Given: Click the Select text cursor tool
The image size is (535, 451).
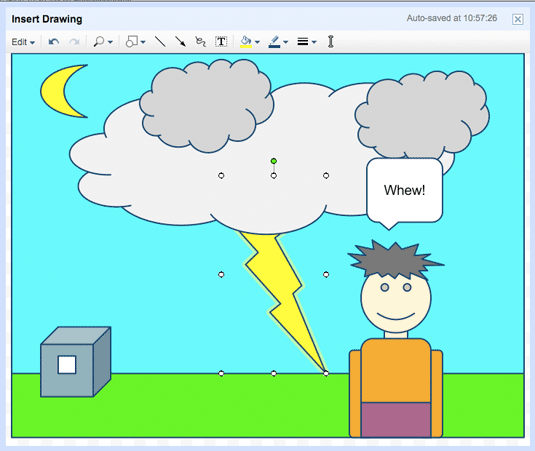Looking at the screenshot, I should coord(331,42).
